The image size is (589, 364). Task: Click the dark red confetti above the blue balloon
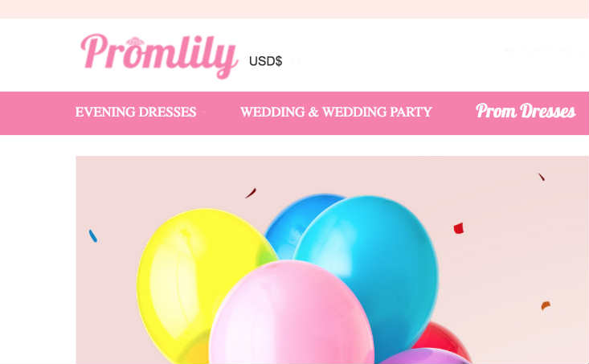[251, 193]
